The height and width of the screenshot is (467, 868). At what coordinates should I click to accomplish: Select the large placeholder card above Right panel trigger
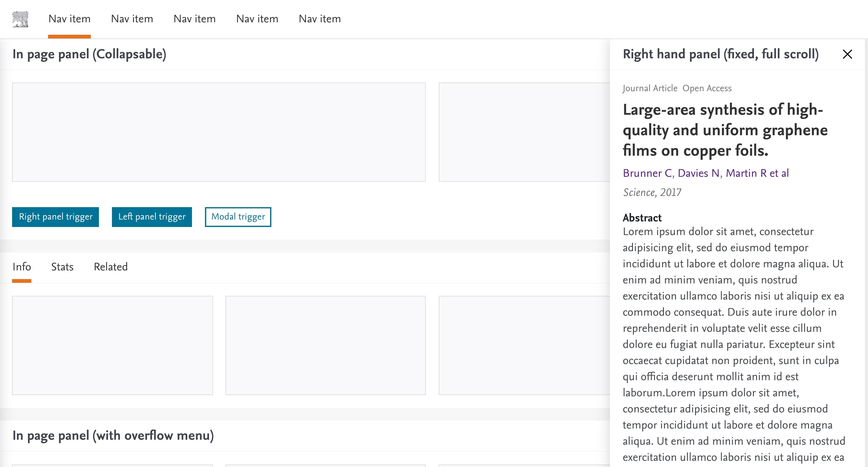(219, 132)
